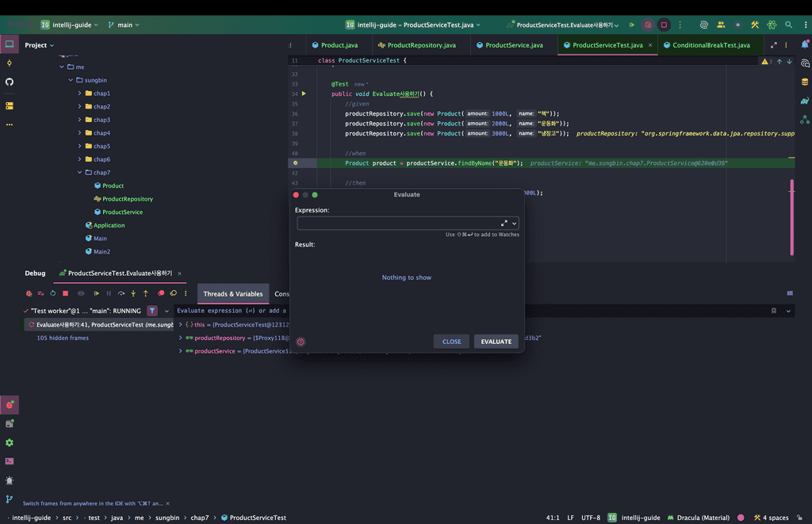Click the Step Over debug icon
Screen dimensions: 812x524
(121, 293)
